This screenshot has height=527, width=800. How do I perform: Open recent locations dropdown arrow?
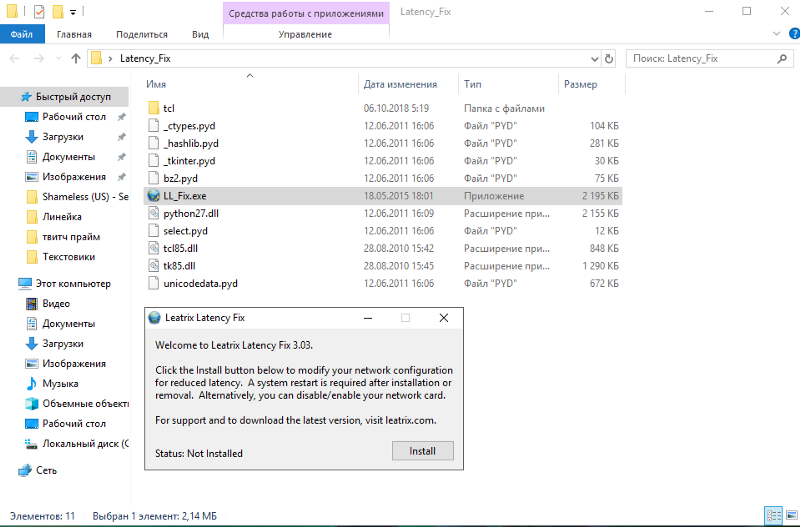tap(59, 59)
